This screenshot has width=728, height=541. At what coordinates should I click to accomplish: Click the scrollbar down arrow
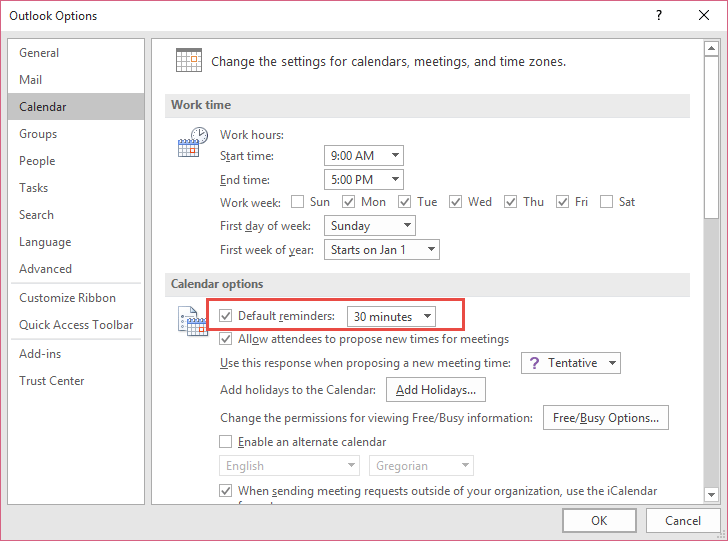tap(711, 495)
